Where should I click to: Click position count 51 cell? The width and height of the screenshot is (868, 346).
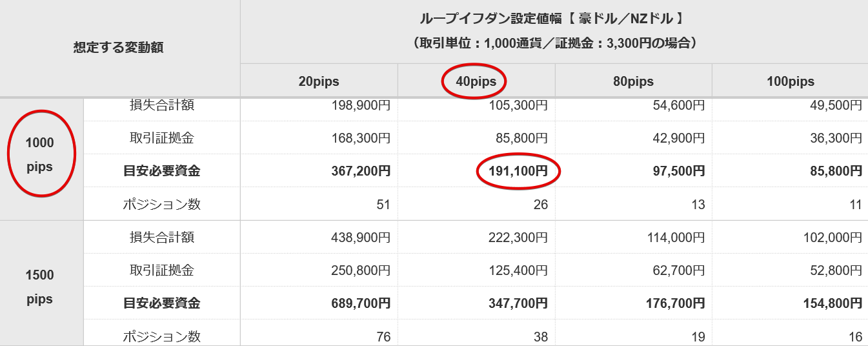[x=383, y=205]
